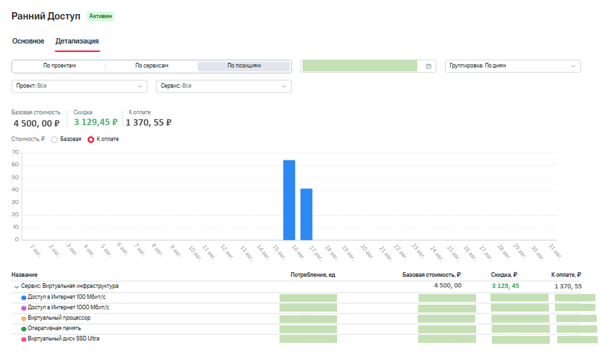This screenshot has height=364, width=612.
Task: Select the К оплате radio button
Action: [91, 139]
